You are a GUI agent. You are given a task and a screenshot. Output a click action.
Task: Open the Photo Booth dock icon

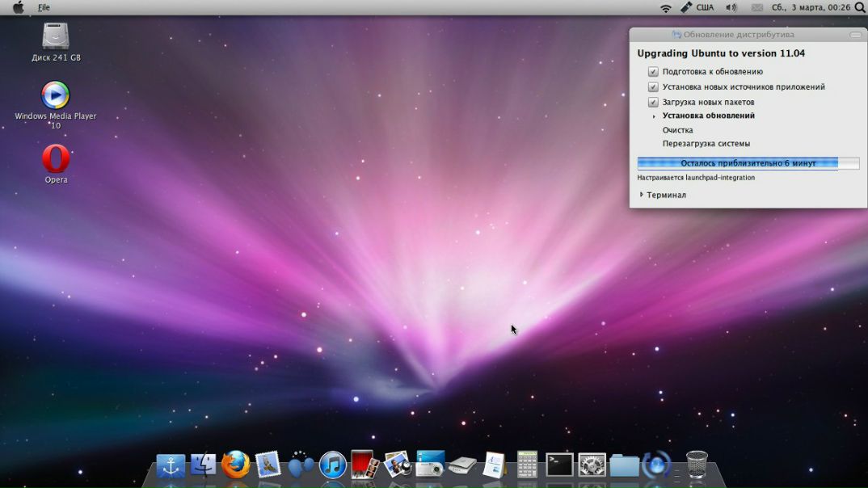point(364,465)
